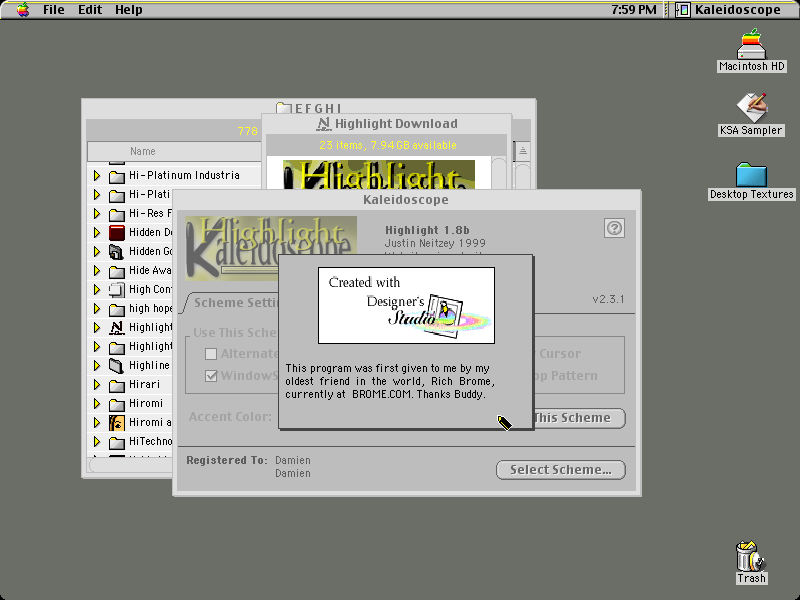Click the "v2.3.1" version label

[608, 299]
